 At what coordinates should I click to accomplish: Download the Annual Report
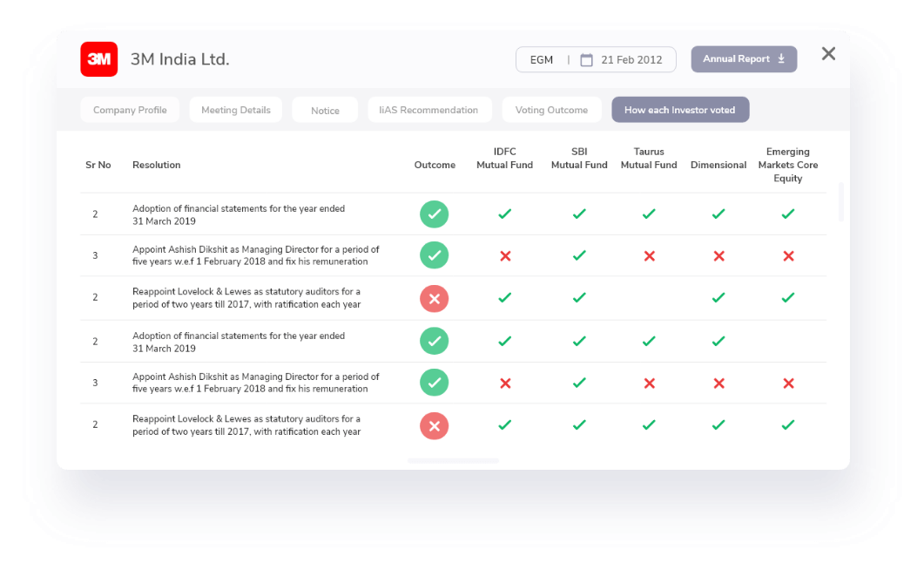point(743,58)
